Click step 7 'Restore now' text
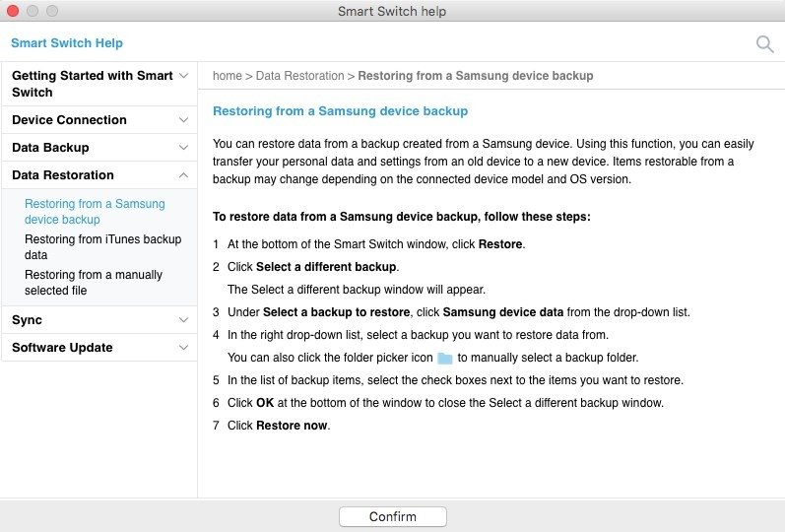Viewport: 785px width, 532px height. click(x=292, y=426)
